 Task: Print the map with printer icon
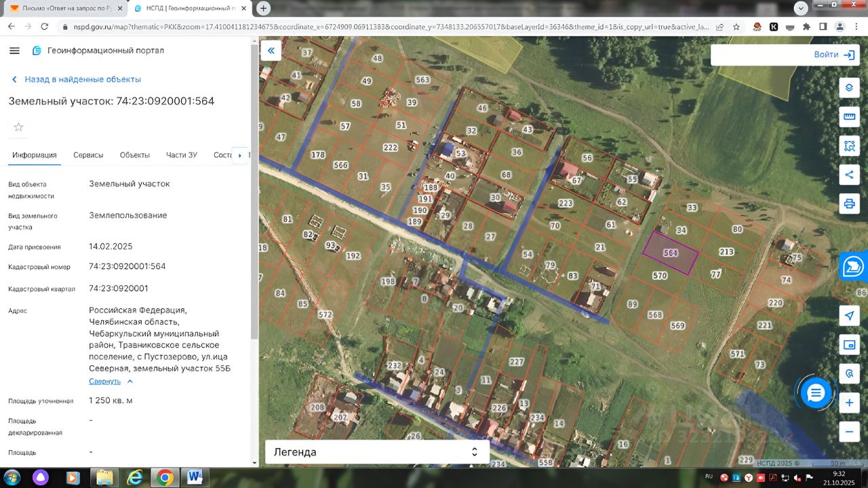[x=848, y=203]
